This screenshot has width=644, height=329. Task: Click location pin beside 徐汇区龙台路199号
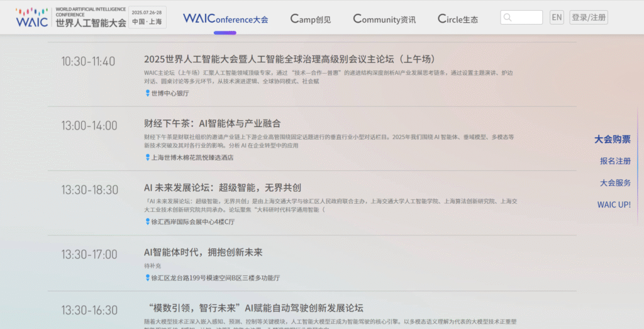148,277
